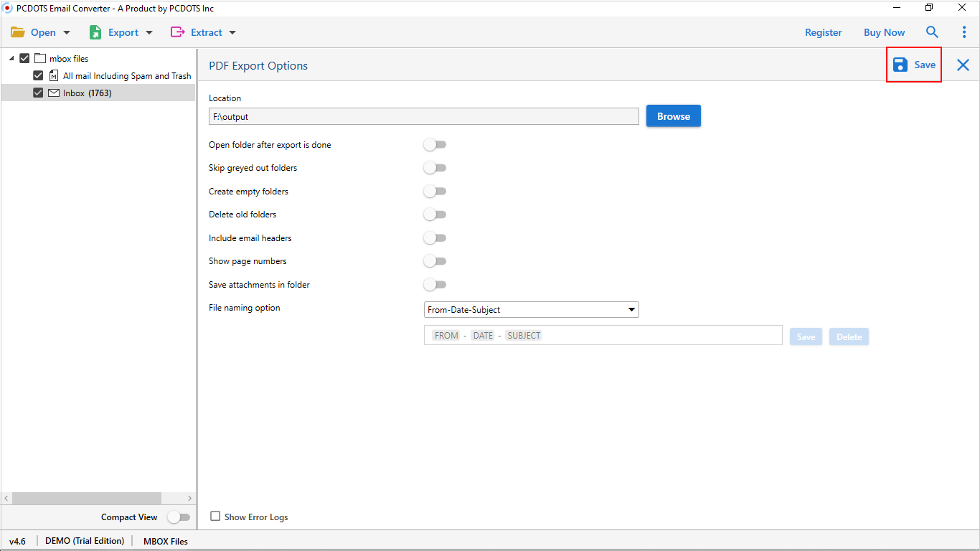Viewport: 980px width, 551px height.
Task: Click the yellow Open folder icon
Action: [x=18, y=32]
